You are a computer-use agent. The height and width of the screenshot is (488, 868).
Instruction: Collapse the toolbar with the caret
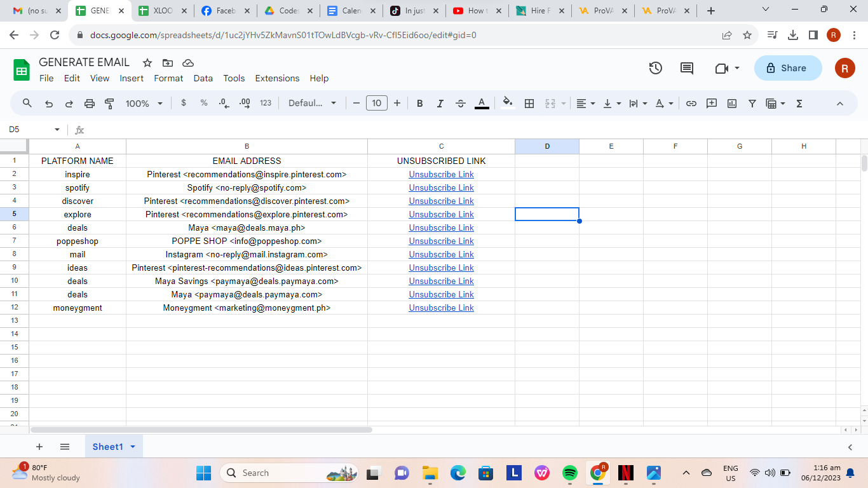click(x=840, y=103)
